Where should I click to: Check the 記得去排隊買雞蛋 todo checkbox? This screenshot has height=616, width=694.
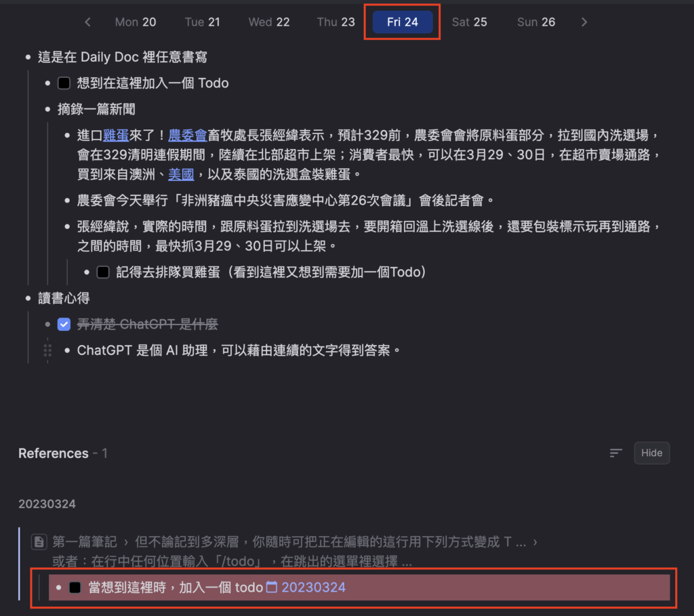pyautogui.click(x=103, y=272)
